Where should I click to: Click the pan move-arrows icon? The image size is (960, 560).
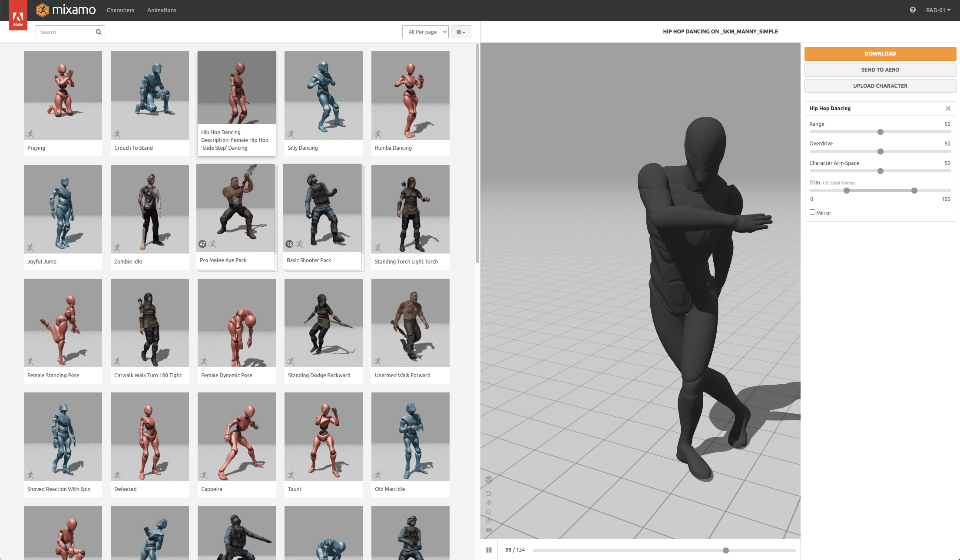click(489, 503)
